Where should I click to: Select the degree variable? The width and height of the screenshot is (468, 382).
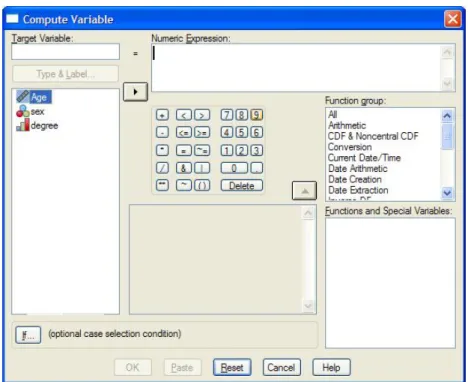click(37, 126)
